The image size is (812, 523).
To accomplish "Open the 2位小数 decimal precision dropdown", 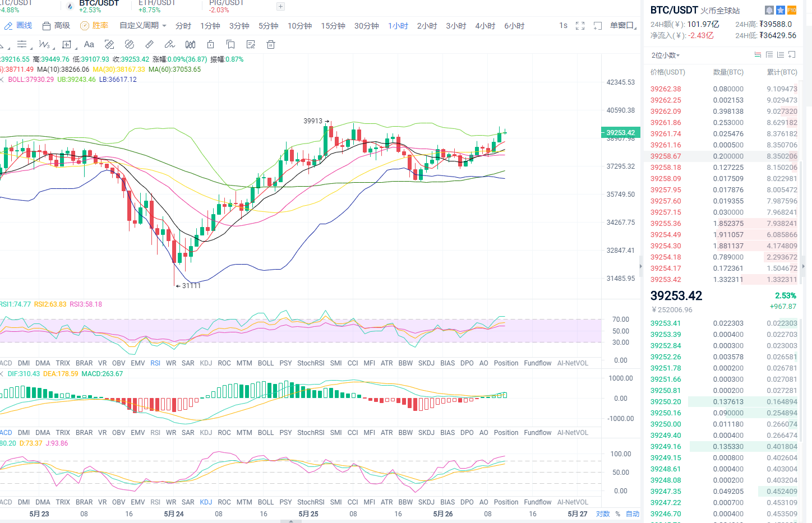I will coord(666,55).
